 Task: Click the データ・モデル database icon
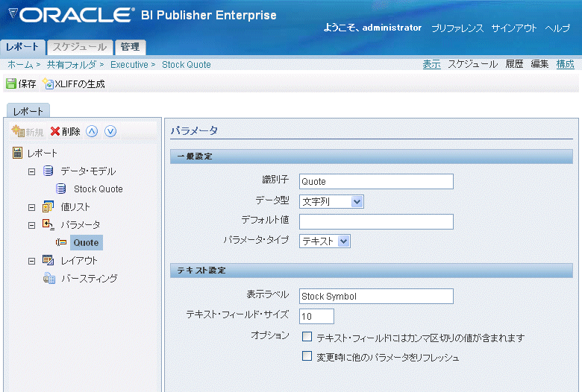pos(48,171)
